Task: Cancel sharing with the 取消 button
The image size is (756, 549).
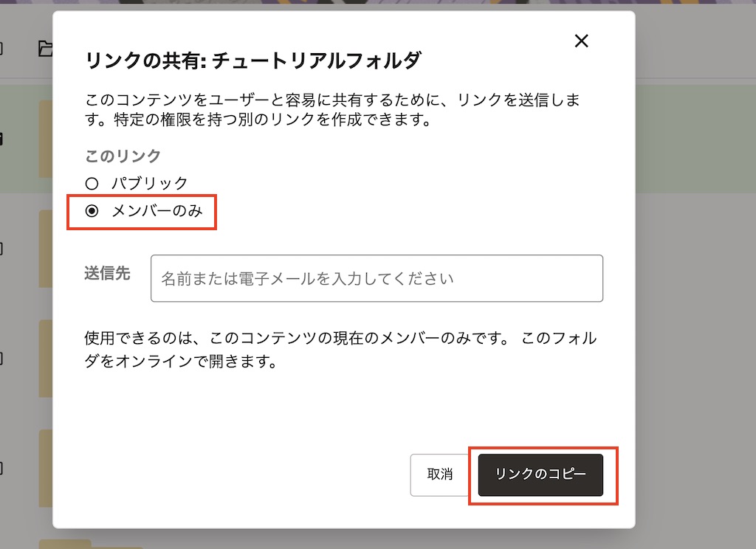Action: click(x=441, y=474)
